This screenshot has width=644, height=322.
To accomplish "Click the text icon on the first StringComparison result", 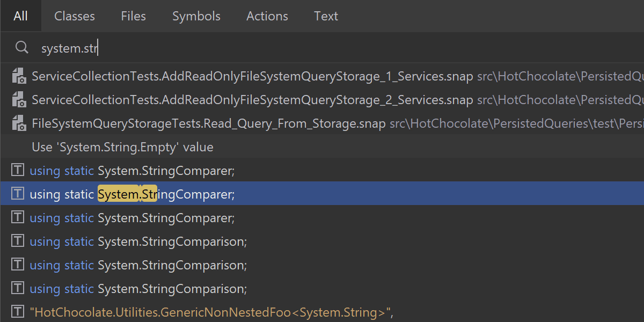I will point(18,241).
